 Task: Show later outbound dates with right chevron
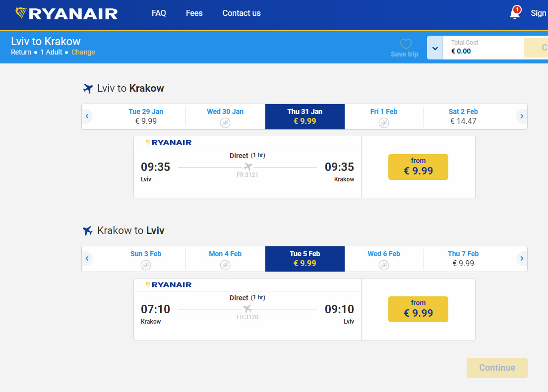521,116
